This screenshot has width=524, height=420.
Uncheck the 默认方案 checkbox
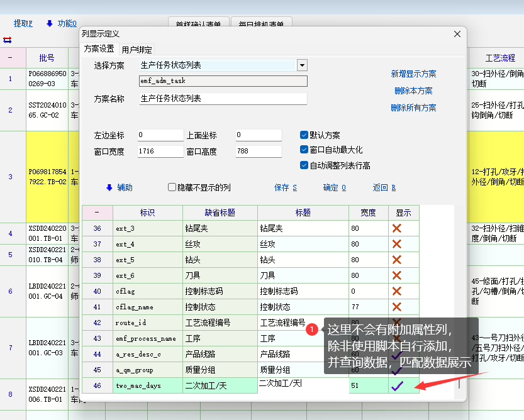click(304, 135)
